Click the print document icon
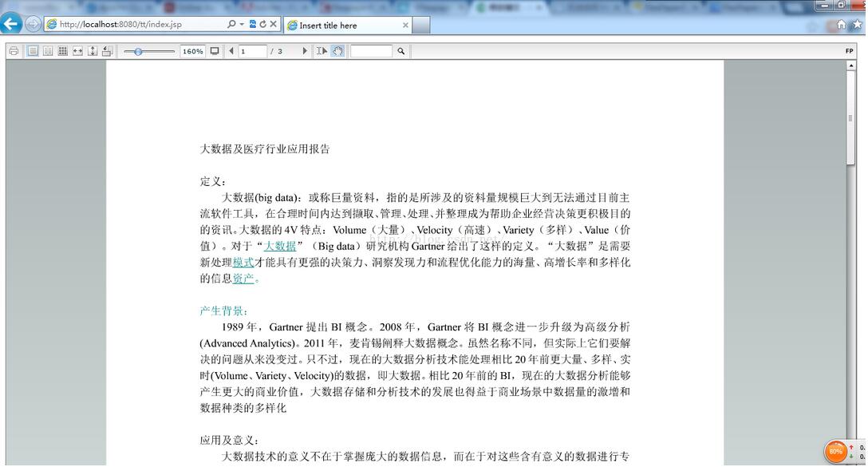This screenshot has width=868, height=467. (14, 51)
